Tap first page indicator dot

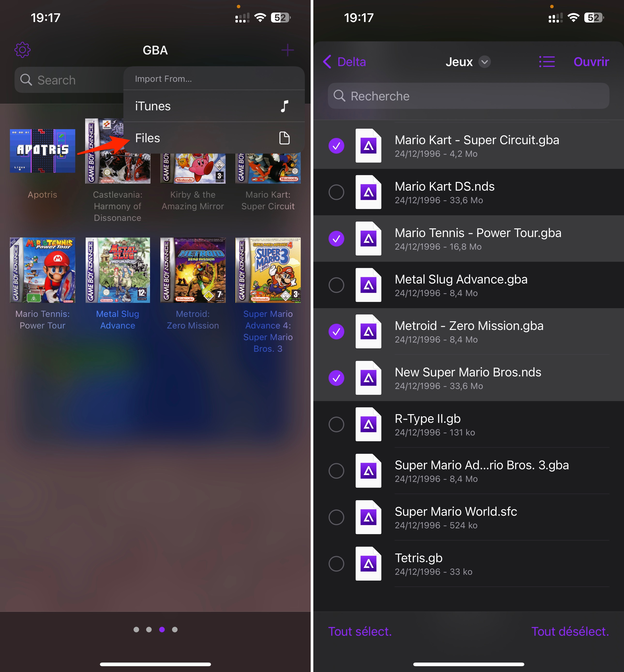click(x=136, y=629)
